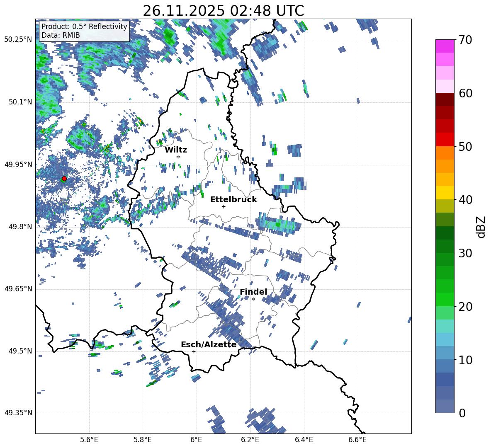Viewport: 491px width, 448px height.
Task: Click the longitude label 5.8°E
Action: coord(143,440)
